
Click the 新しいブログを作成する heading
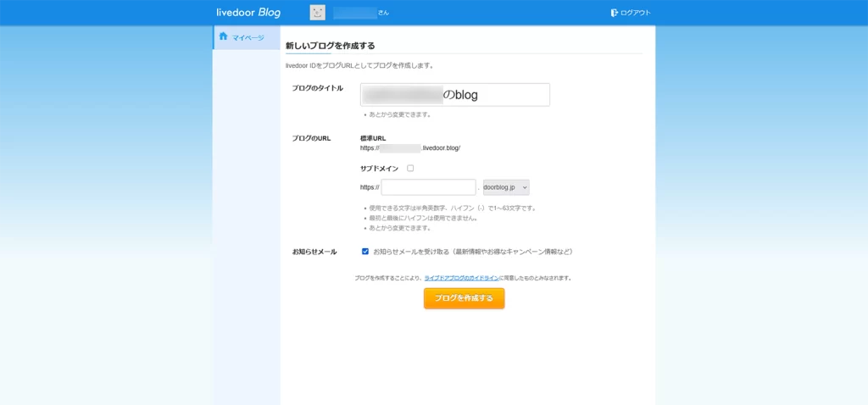point(331,46)
